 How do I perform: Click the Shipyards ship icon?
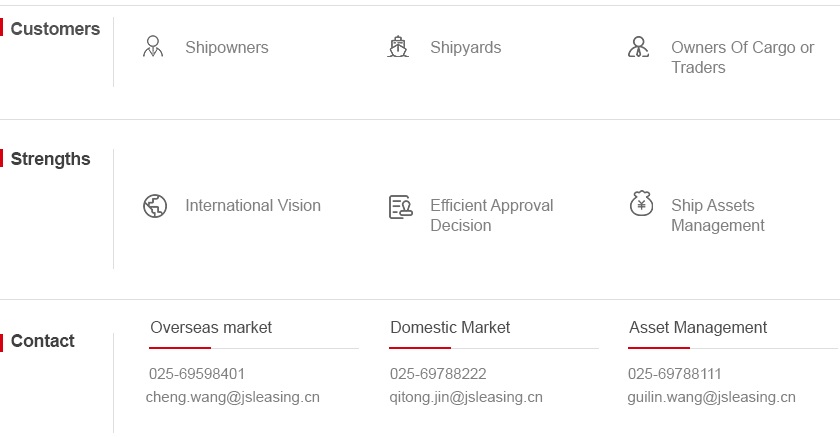coord(398,47)
